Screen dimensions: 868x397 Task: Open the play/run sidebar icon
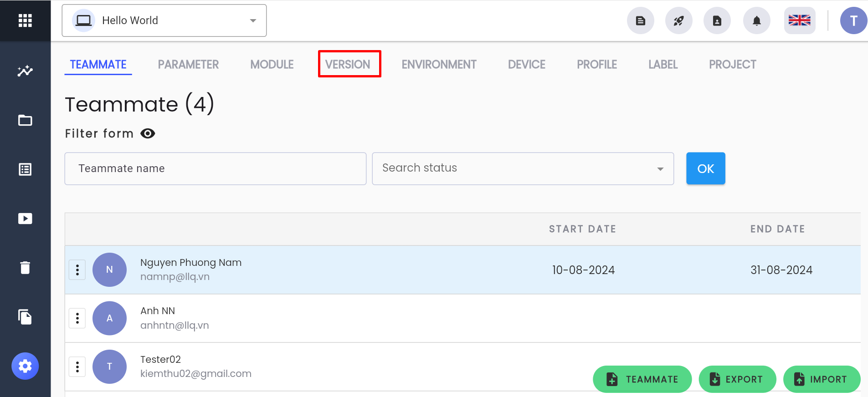coord(25,219)
